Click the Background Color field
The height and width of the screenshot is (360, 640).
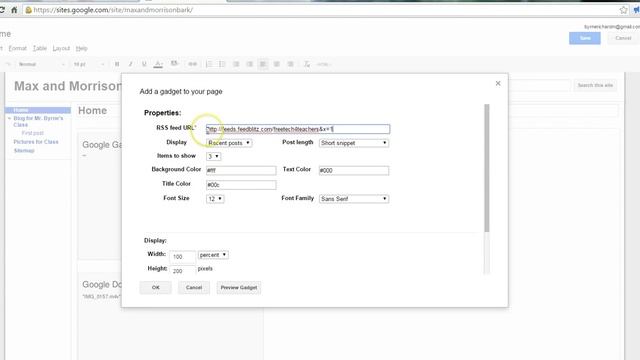[x=241, y=170]
